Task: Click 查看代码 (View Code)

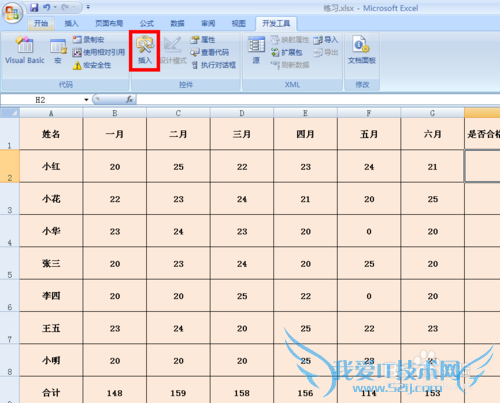Action: point(210,52)
